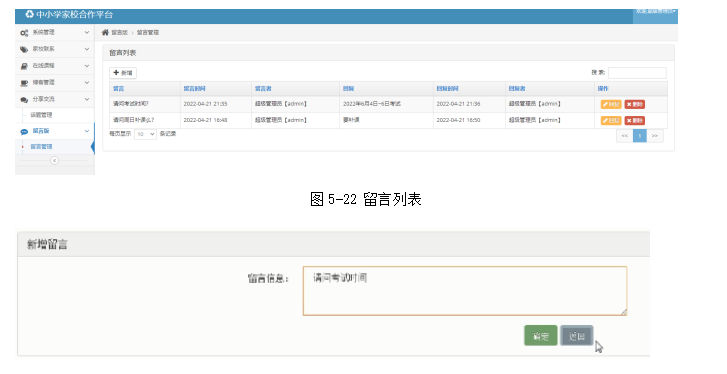Select page 1 in pagination
The image size is (727, 374).
point(640,136)
